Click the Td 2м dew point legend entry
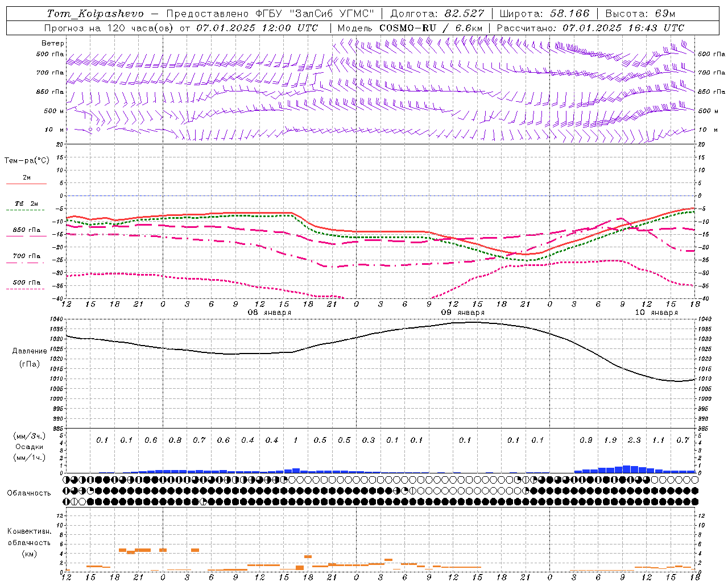This screenshot has width=728, height=582. (x=27, y=203)
